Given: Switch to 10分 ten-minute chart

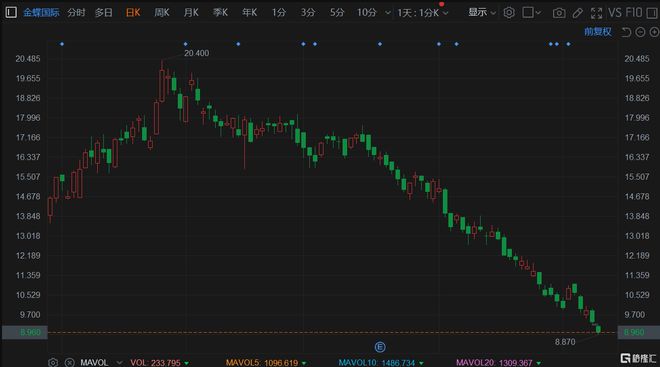Looking at the screenshot, I should pos(367,13).
